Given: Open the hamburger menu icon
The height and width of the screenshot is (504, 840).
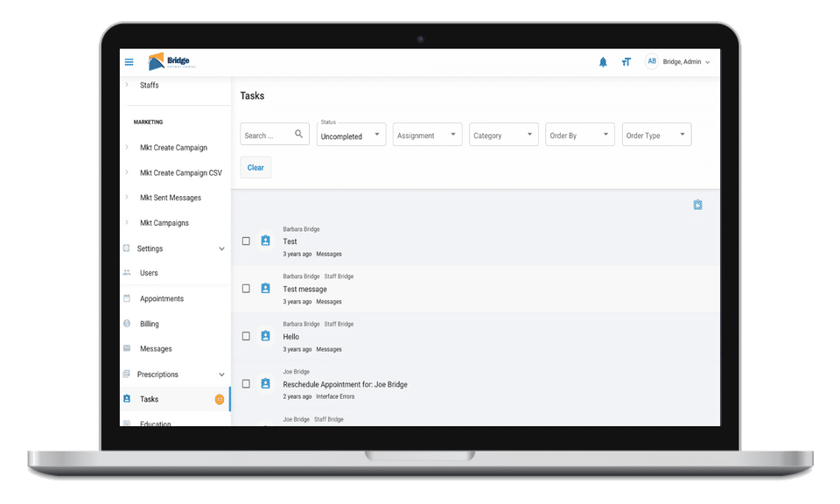Looking at the screenshot, I should coord(129,62).
